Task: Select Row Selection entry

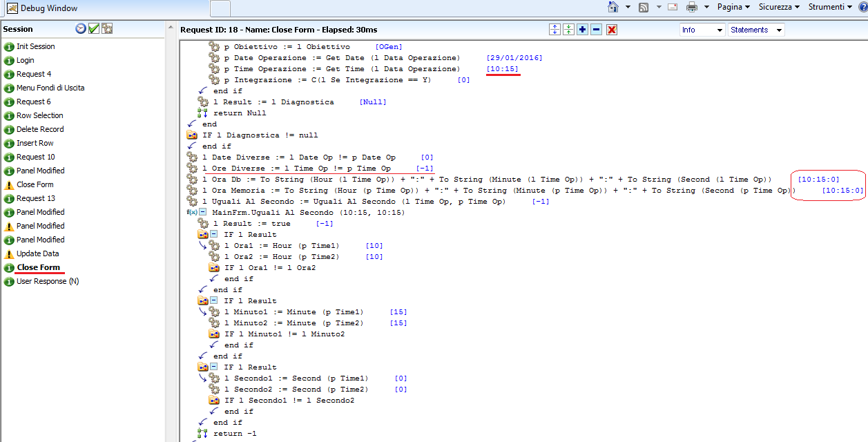Action: [x=40, y=115]
